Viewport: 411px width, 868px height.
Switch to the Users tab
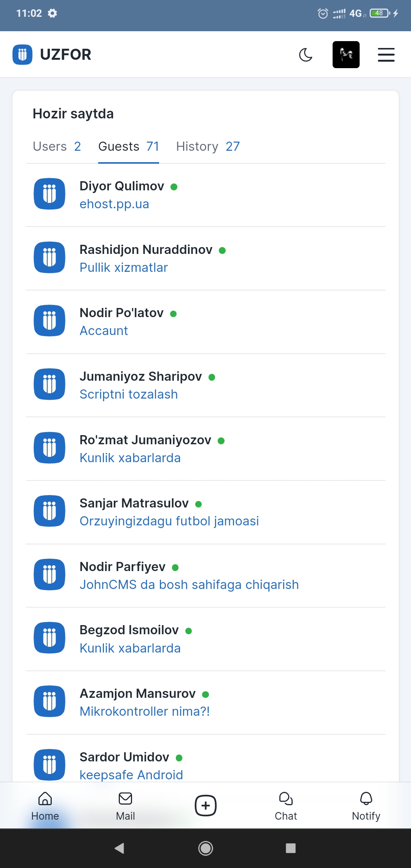[x=57, y=147]
